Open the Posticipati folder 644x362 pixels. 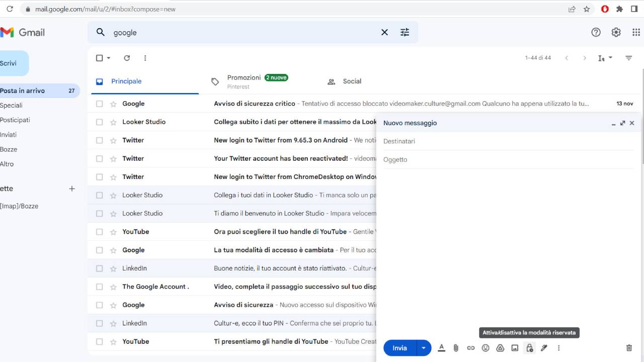pos(15,120)
